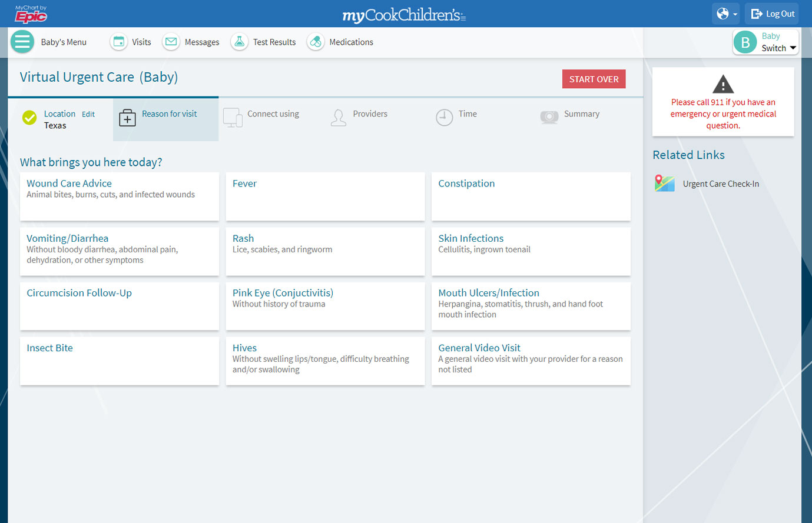The height and width of the screenshot is (523, 812).
Task: Expand the Switch patient dropdown arrow
Action: pos(793,48)
